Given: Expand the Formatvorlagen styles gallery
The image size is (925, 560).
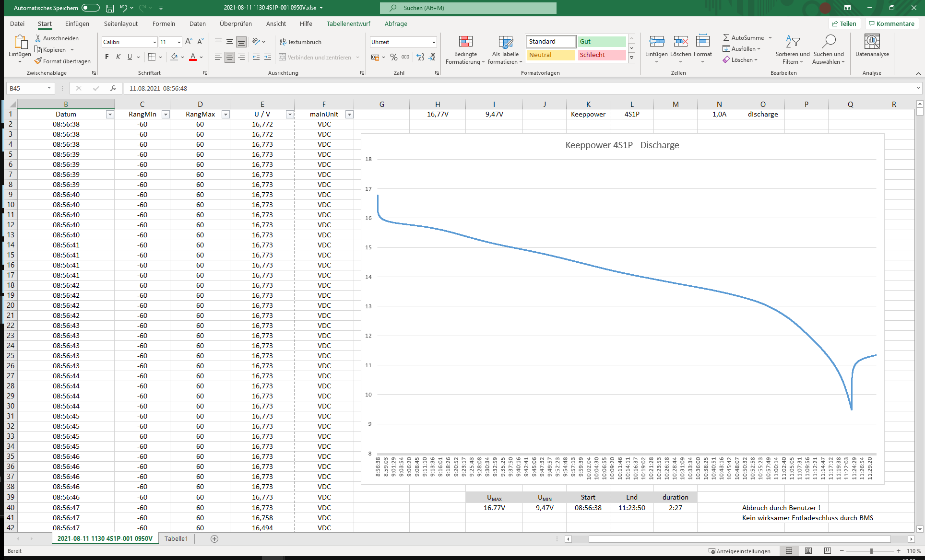Looking at the screenshot, I should click(632, 58).
